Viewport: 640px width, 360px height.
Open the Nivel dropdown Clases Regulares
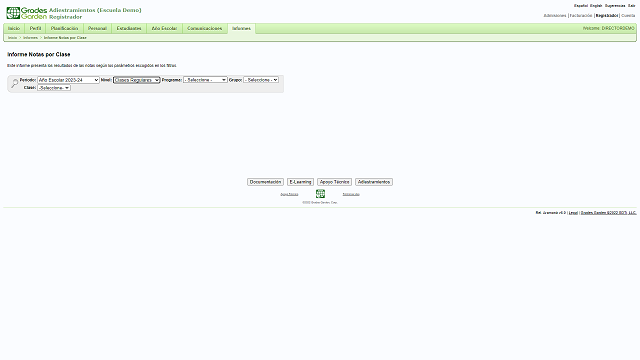pyautogui.click(x=136, y=80)
